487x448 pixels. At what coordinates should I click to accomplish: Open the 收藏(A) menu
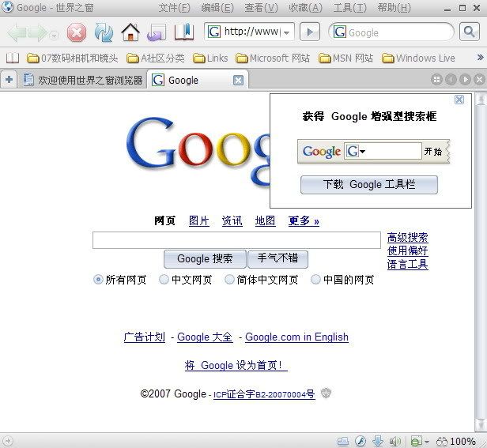tap(306, 7)
